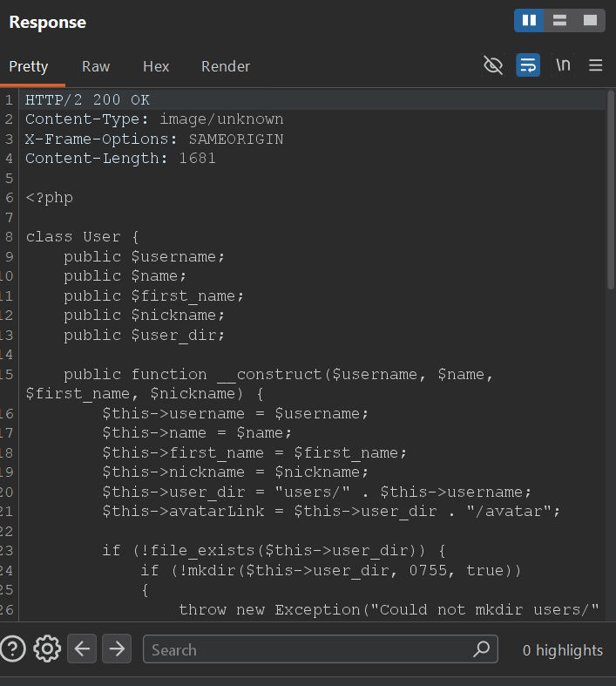Toggle line wrap in the response

coord(528,65)
